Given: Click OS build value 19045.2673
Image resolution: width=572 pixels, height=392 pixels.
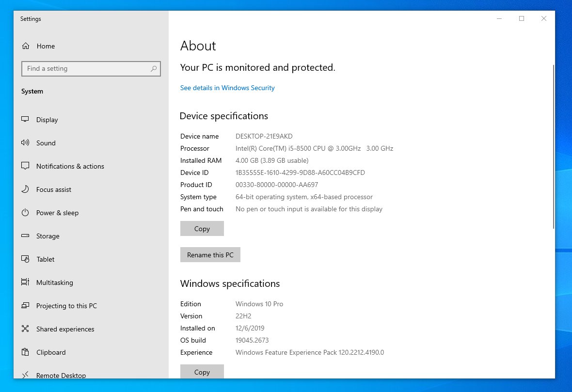Looking at the screenshot, I should pyautogui.click(x=252, y=340).
